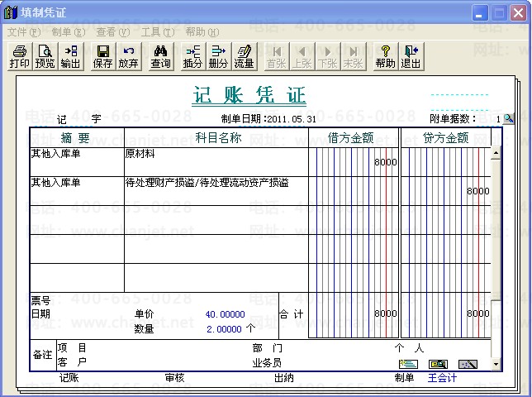Exit the voucher window via 退出
This screenshot has width=532, height=397.
pos(411,56)
